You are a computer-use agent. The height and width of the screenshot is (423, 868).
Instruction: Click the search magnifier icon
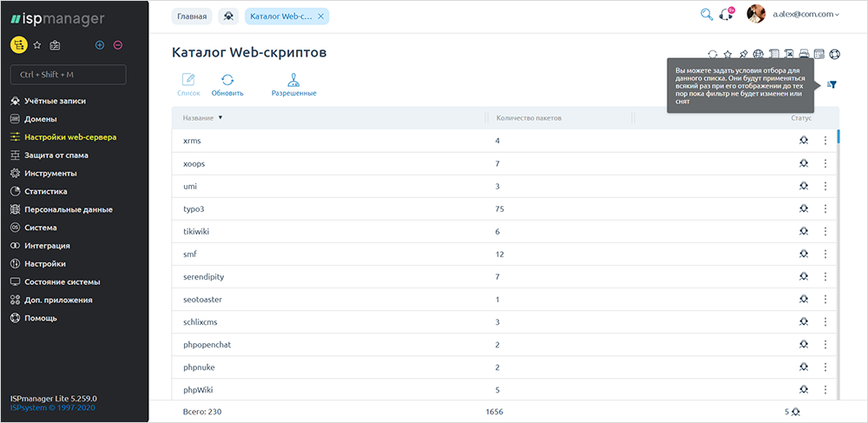pyautogui.click(x=707, y=15)
